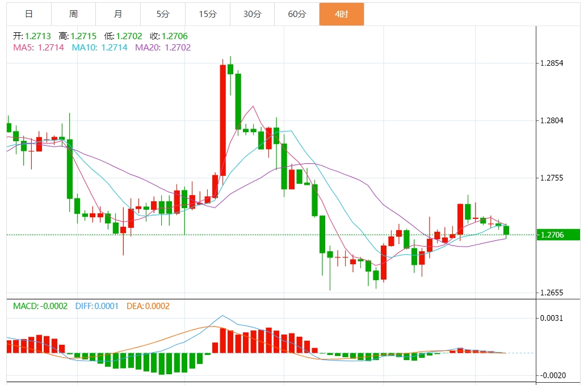588x385 pixels.
Task: Select the highlighted 4时 timeframe tab
Action: click(342, 14)
